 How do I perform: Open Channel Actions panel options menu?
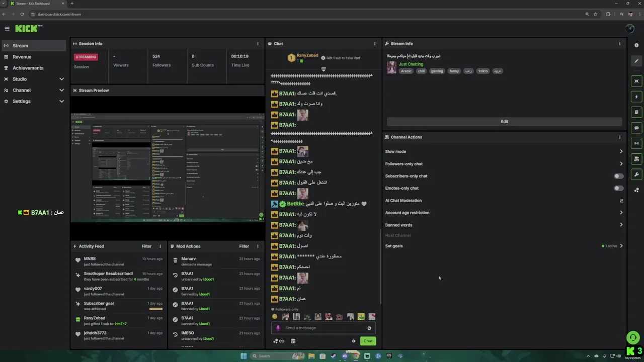click(619, 137)
